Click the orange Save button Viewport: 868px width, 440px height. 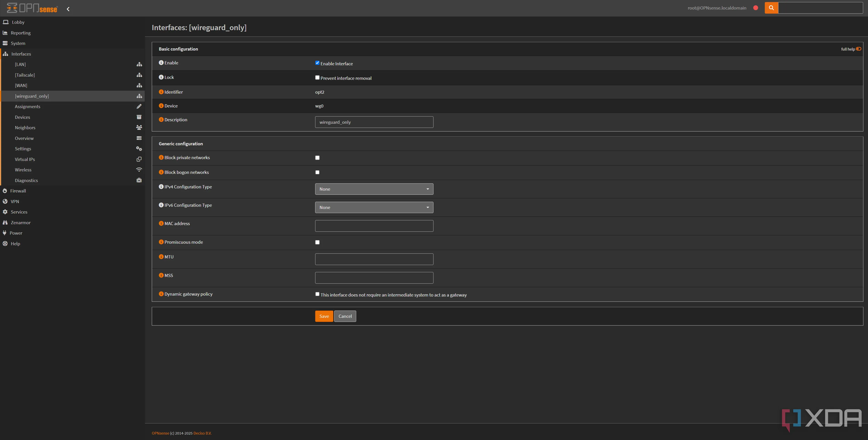pyautogui.click(x=324, y=316)
